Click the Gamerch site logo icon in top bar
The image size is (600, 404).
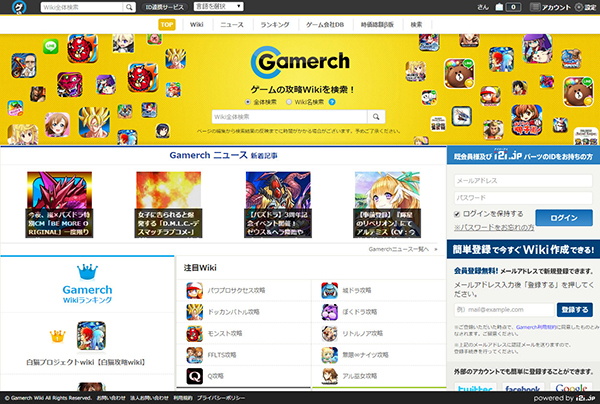click(x=19, y=7)
